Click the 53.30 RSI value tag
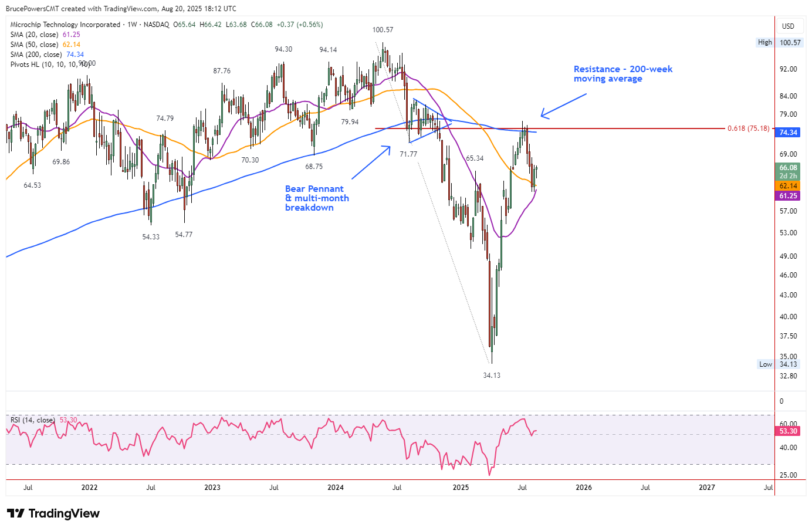Image resolution: width=812 pixels, height=531 pixels. pos(788,431)
